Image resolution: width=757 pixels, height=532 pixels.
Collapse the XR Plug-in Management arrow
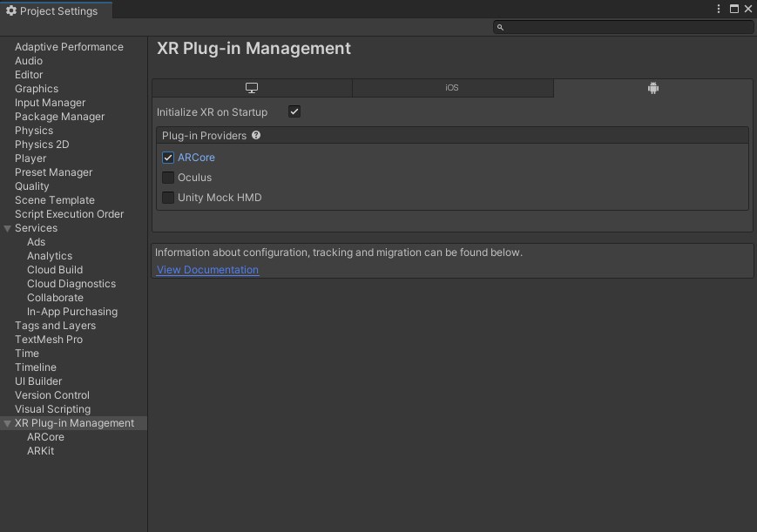[x=8, y=423]
